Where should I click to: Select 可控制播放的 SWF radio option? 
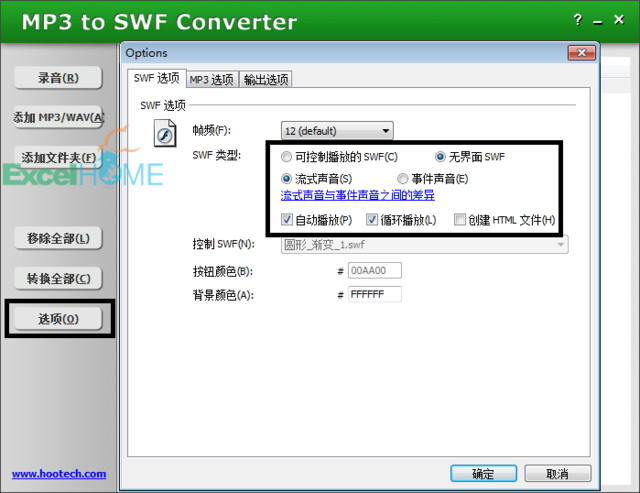click(287, 157)
